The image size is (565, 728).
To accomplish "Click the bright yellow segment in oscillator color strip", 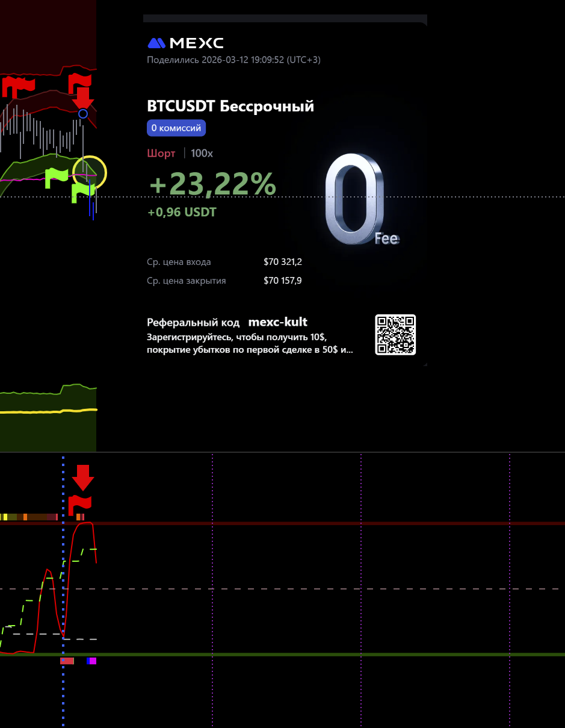I will click(x=5, y=517).
